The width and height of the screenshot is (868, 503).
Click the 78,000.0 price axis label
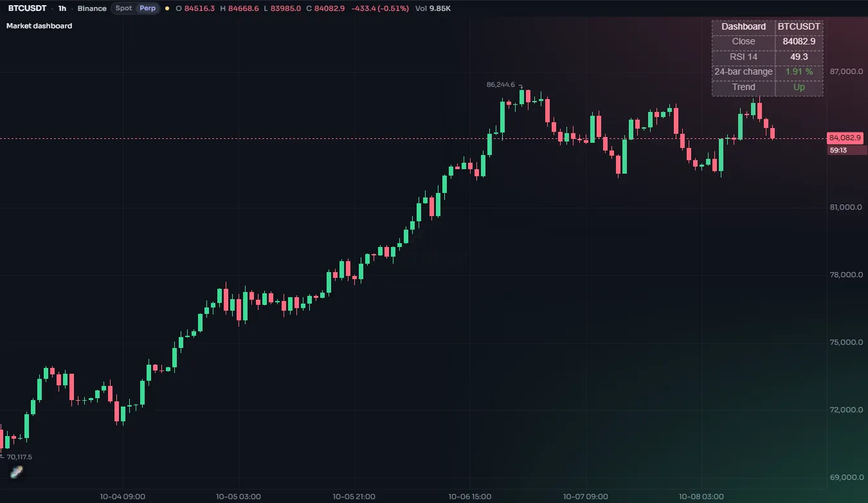846,275
